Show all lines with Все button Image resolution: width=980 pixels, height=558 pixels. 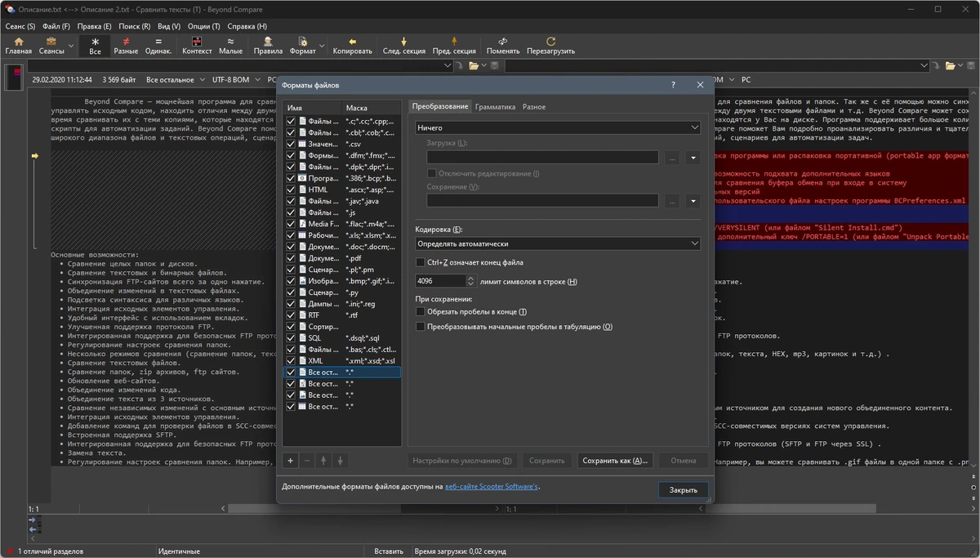tap(95, 46)
